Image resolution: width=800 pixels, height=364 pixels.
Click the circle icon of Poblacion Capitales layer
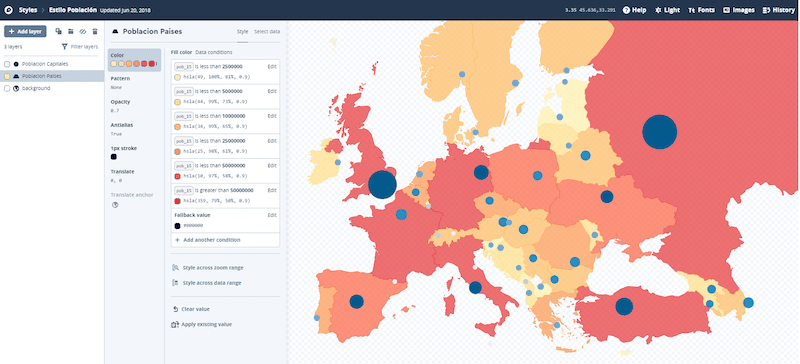[x=16, y=64]
